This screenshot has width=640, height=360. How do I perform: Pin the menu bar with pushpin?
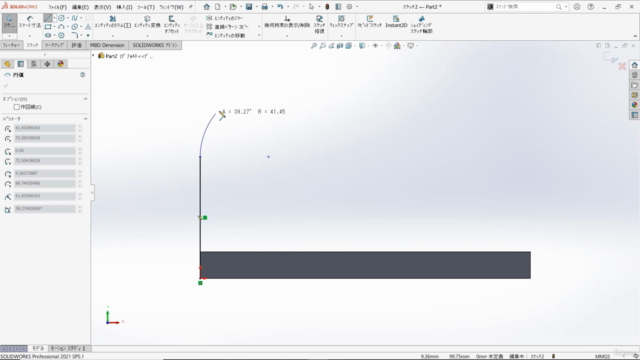point(190,7)
